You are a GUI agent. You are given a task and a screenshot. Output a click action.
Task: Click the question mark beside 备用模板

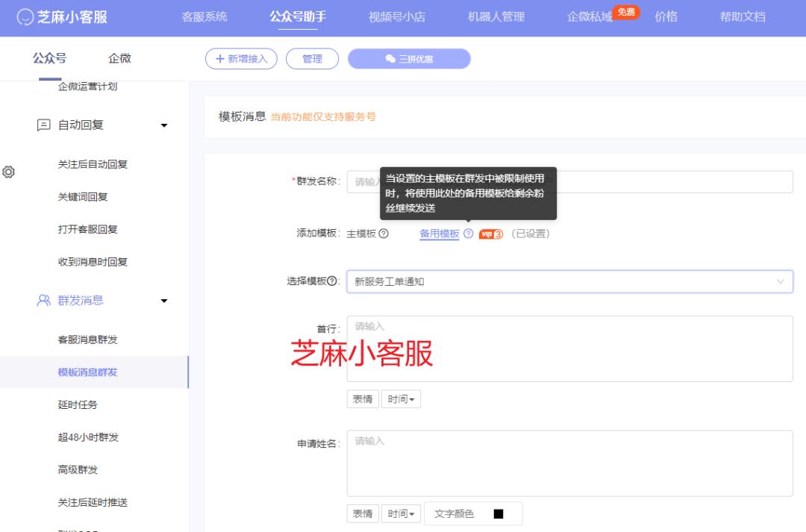point(467,232)
